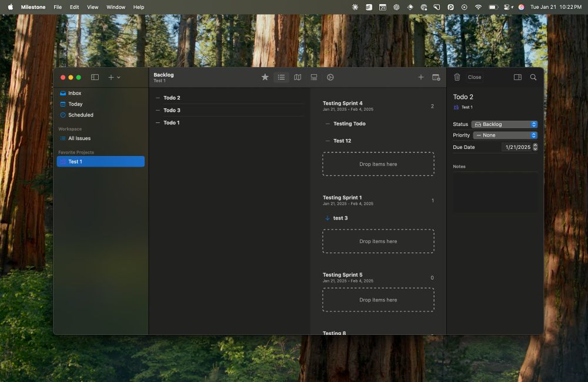Open the Wi-Fi menu bar icon
588x382 pixels.
tap(478, 7)
